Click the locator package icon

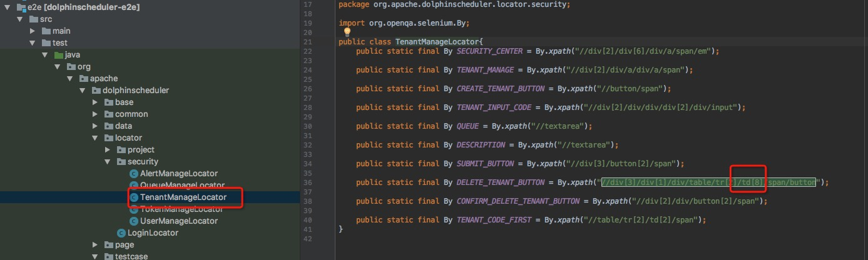tap(108, 137)
